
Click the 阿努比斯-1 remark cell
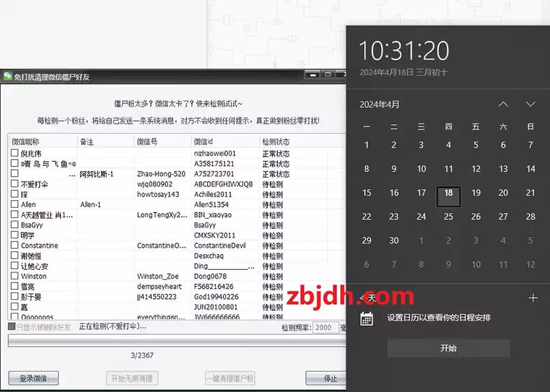pos(96,174)
